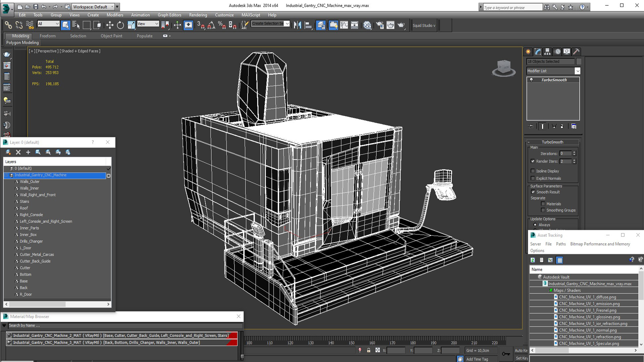This screenshot has width=644, height=362.
Task: Check the Explicit Normals option
Action: point(533,178)
